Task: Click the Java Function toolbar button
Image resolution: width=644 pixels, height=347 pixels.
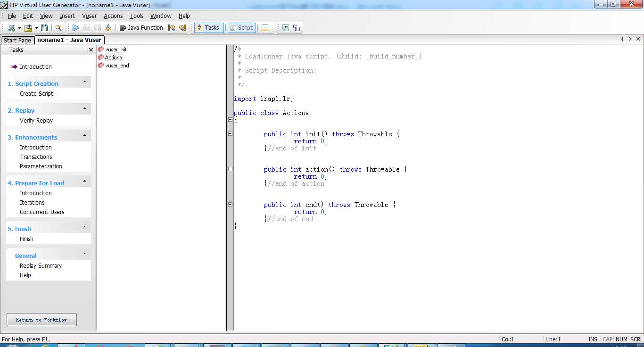Action: pos(141,28)
